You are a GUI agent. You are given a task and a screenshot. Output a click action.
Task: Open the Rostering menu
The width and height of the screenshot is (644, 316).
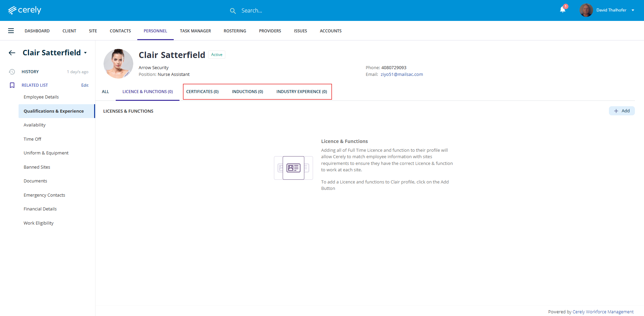235,31
